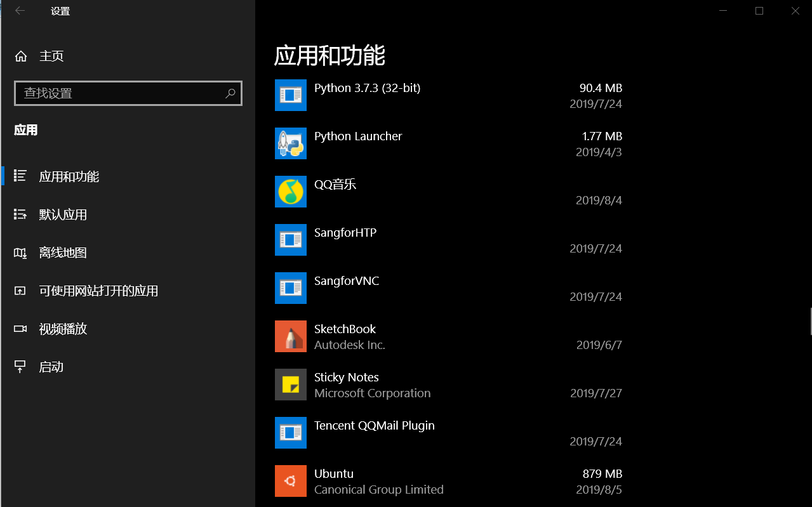Image resolution: width=812 pixels, height=507 pixels.
Task: Click the 启动 sidebar icon
Action: (x=20, y=367)
